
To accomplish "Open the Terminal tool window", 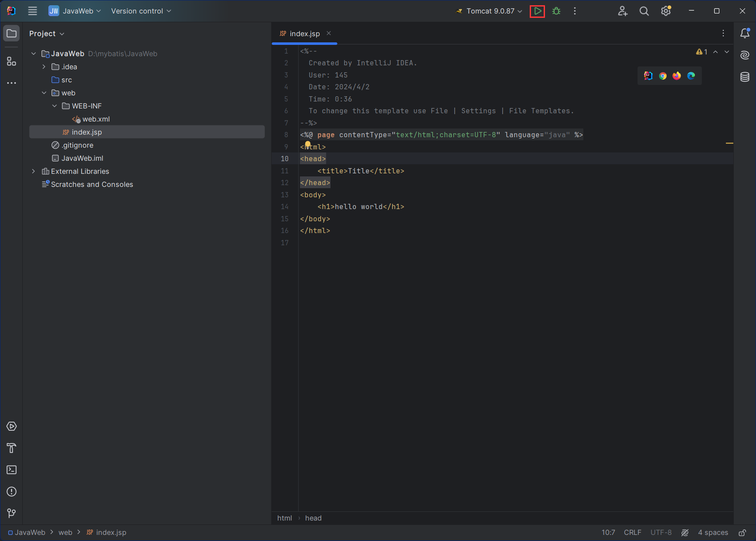I will (x=12, y=470).
